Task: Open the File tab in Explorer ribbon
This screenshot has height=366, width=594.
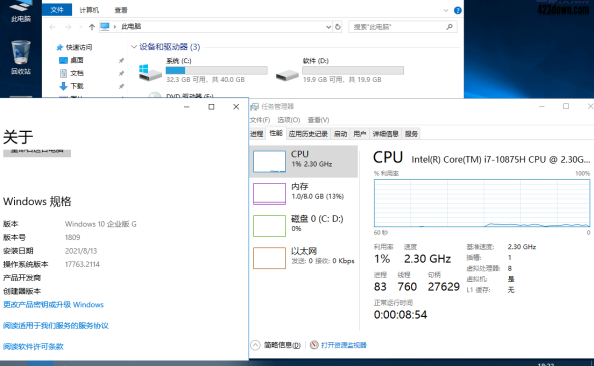Action: coord(57,10)
